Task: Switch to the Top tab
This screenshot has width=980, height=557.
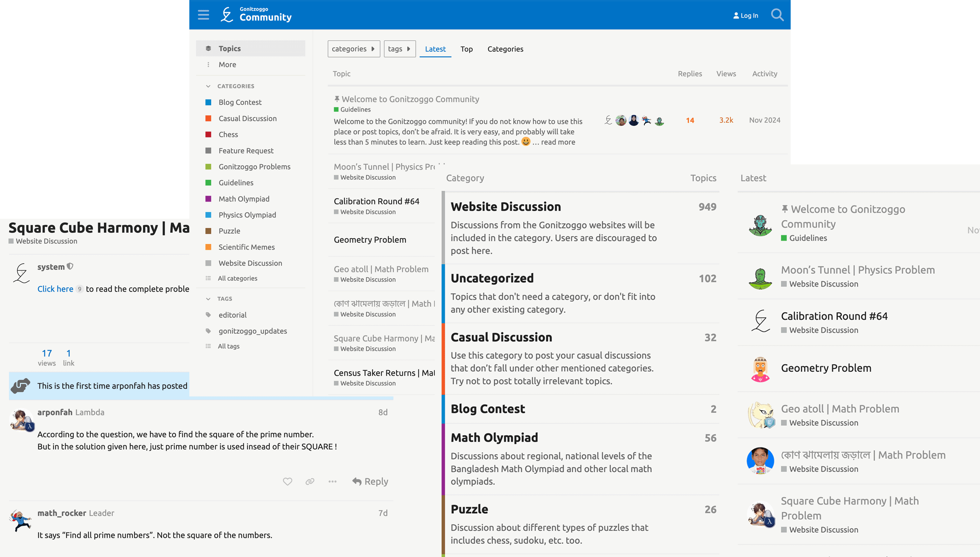Action: pos(466,49)
